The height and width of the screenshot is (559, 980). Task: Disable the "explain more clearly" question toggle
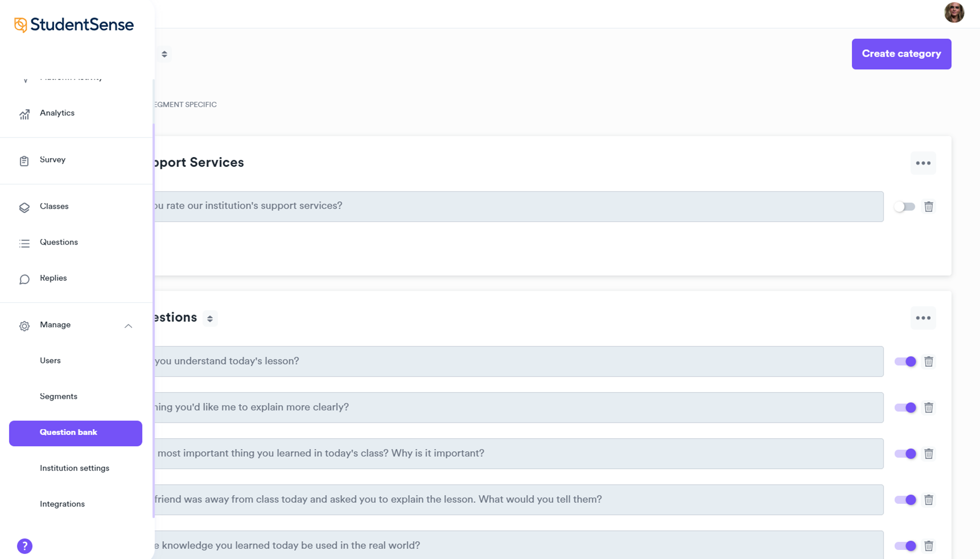(x=905, y=407)
